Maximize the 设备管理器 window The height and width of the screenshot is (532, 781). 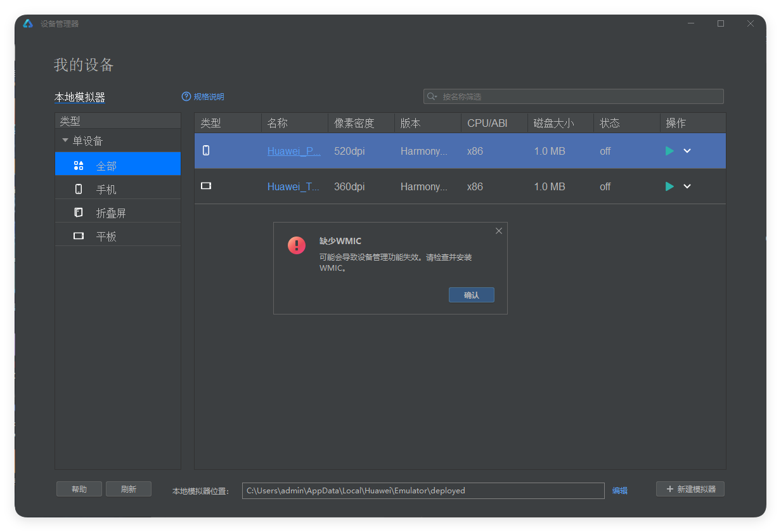tap(721, 23)
